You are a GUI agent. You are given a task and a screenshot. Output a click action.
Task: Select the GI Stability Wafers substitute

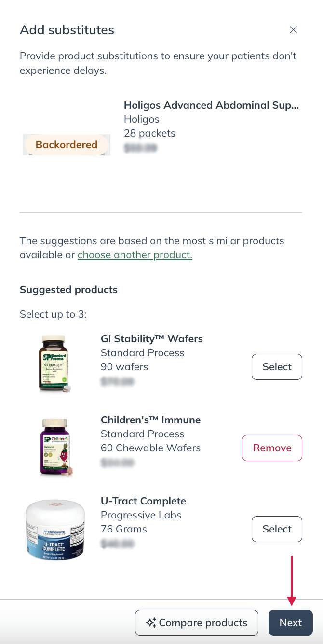[x=277, y=366]
